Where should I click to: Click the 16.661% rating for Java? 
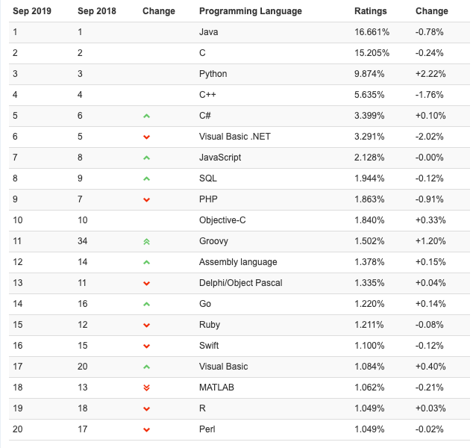point(370,32)
